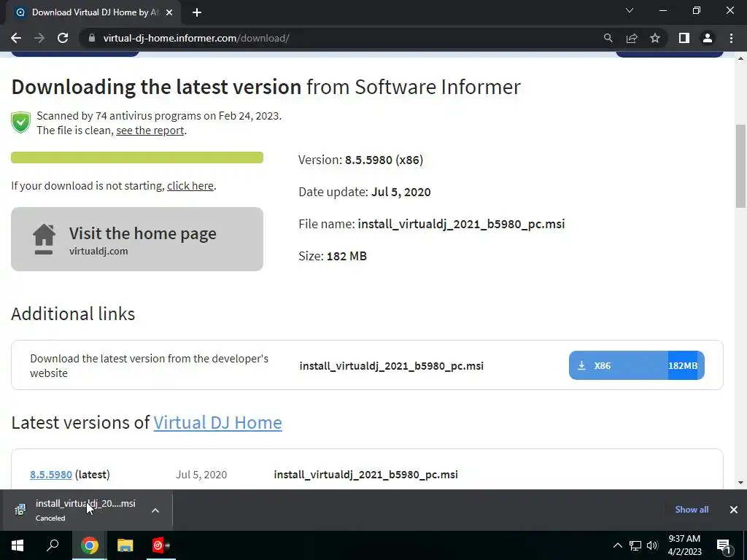Image resolution: width=747 pixels, height=560 pixels.
Task: Select the Download Virtual DJ Home tab
Action: click(93, 12)
